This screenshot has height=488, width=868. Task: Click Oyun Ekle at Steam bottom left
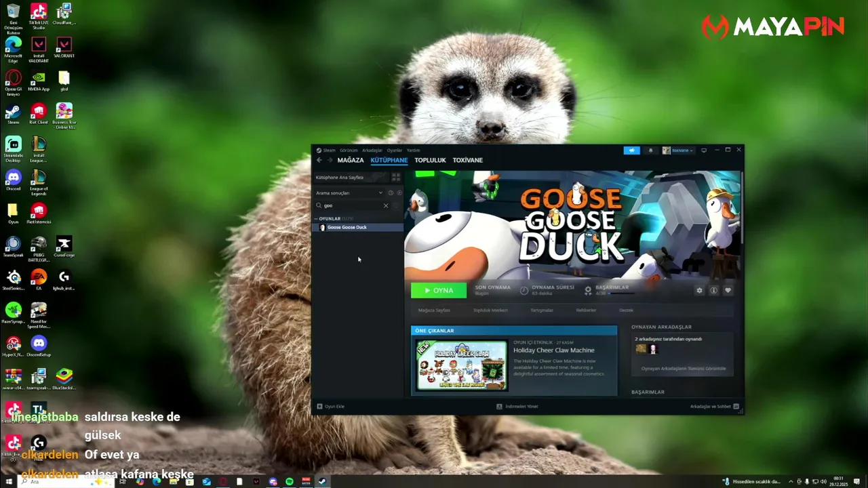click(331, 407)
